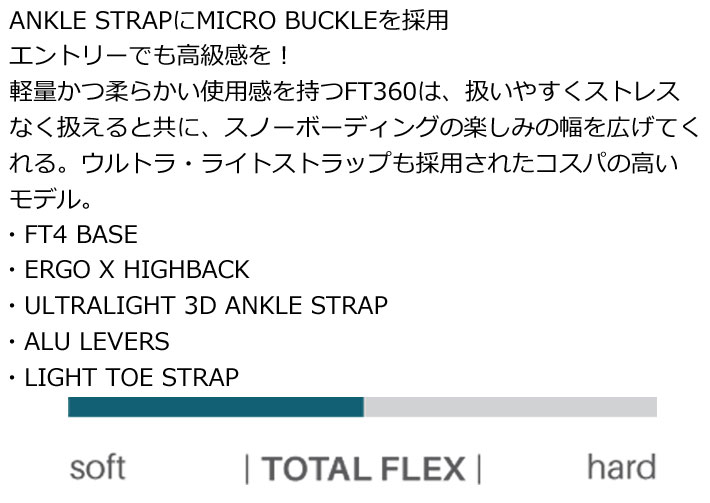Click the 'FT360' text in description
710x503 pixels.
click(x=380, y=91)
